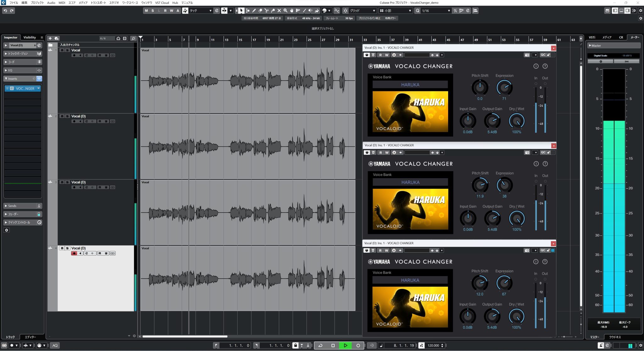This screenshot has height=351, width=644.
Task: Open the MIDI menu
Action: pos(62,3)
